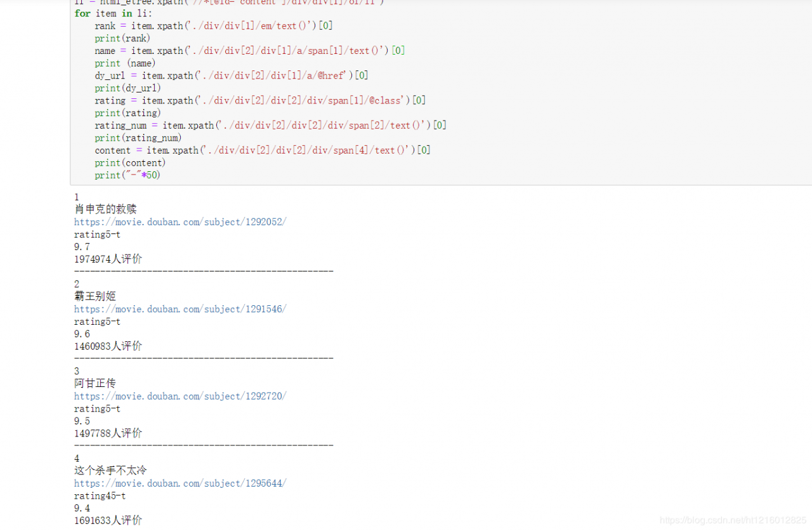Click the text 1974974人评价
Image resolution: width=812 pixels, height=531 pixels.
point(108,259)
